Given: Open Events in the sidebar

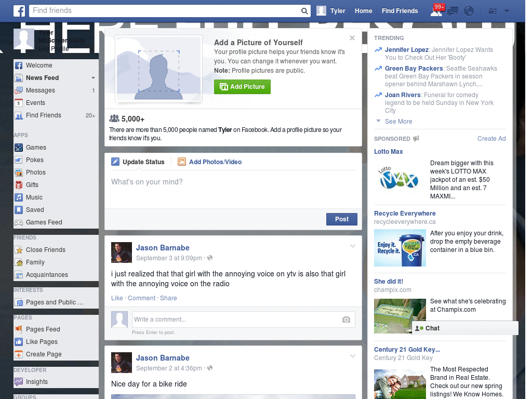Looking at the screenshot, I should coord(56,103).
